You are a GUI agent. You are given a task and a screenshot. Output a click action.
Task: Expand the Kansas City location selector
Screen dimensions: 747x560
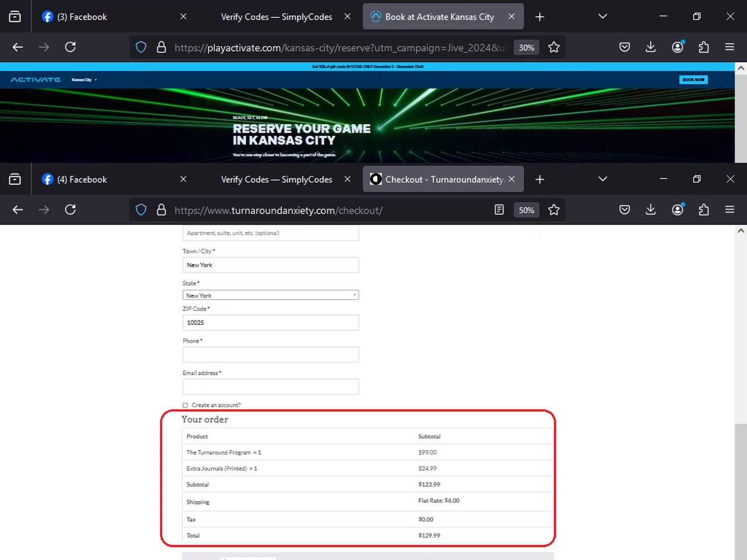(84, 80)
